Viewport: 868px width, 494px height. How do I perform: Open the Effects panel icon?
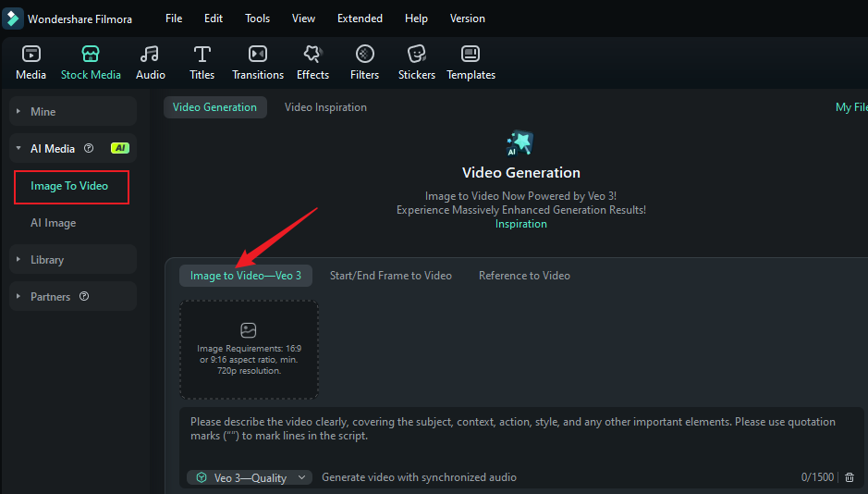[312, 54]
